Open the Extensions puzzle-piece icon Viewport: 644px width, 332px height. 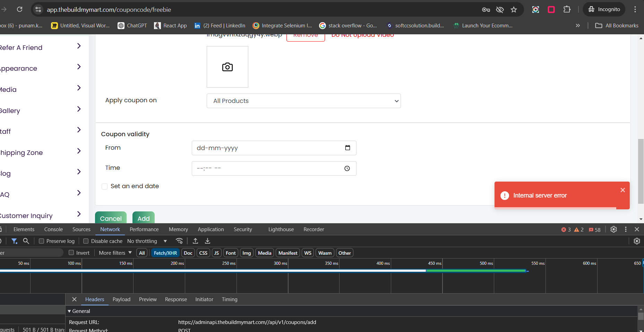click(x=567, y=9)
